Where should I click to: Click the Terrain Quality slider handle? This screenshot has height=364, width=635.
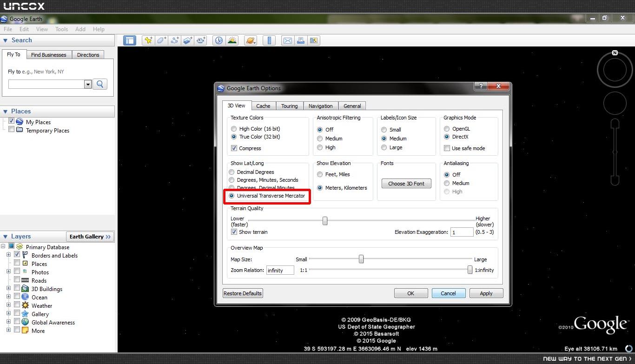coord(325,221)
